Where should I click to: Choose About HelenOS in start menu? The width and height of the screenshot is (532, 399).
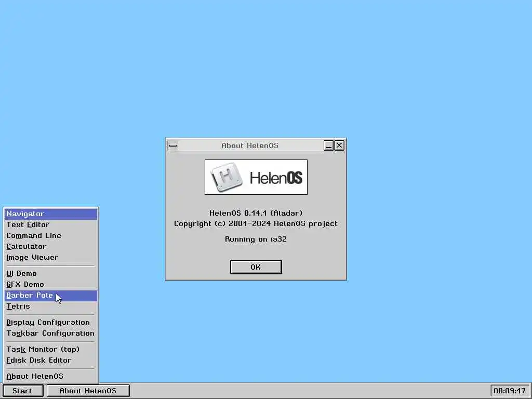[51, 376]
